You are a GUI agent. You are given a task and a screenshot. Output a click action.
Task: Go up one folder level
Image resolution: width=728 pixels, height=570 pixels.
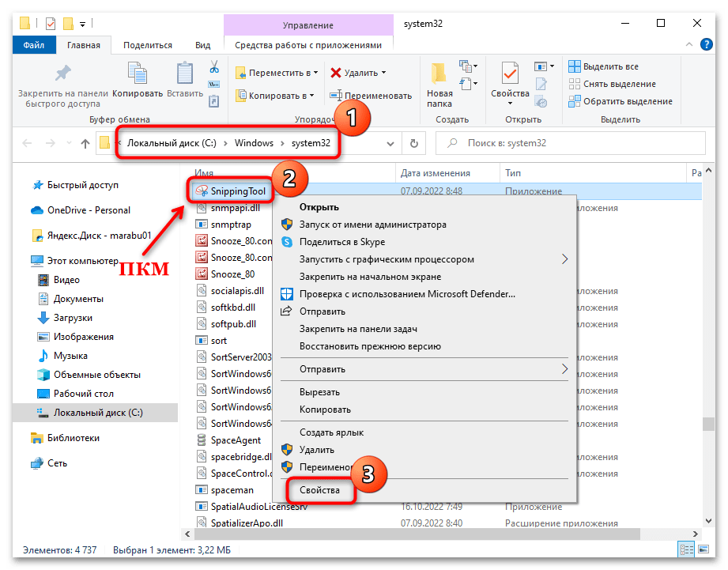pos(85,143)
